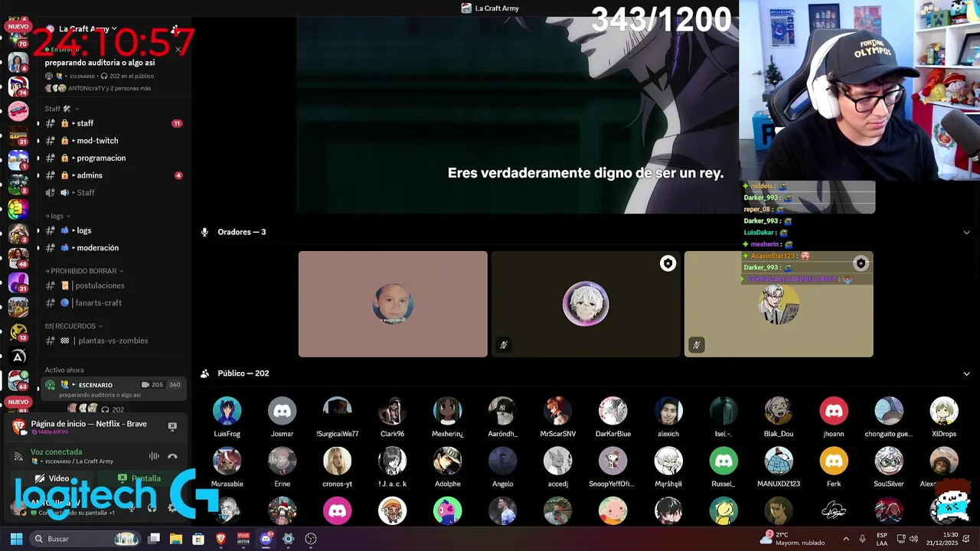This screenshot has width=980, height=551.
Task: Disconnect from voice with hang-up icon
Action: tap(172, 456)
